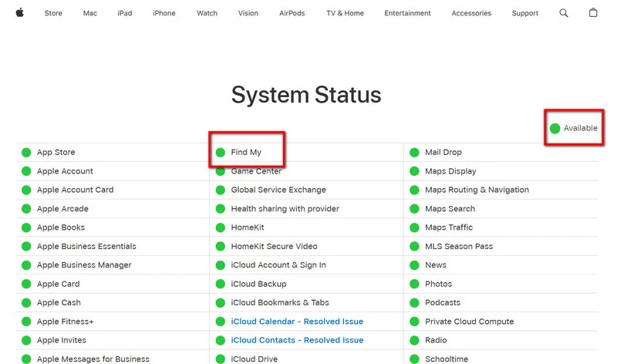Click Health sharing with provider text
617x364 pixels.
(285, 208)
